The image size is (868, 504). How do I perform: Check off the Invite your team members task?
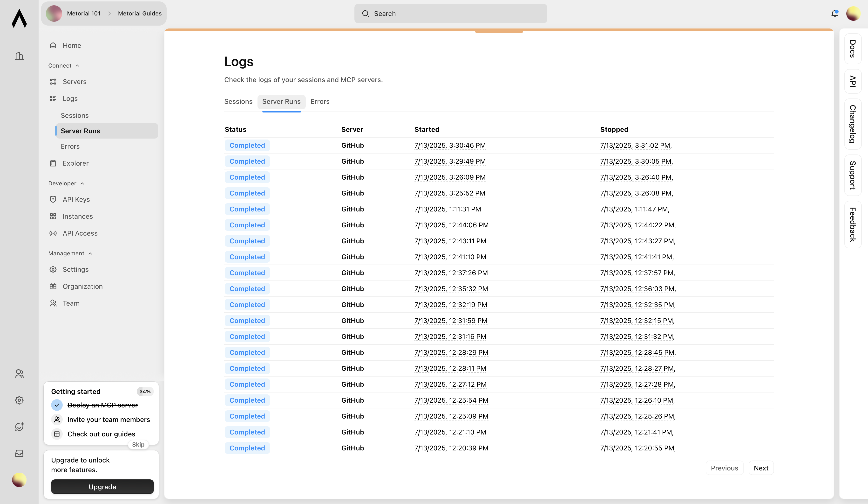[x=56, y=420]
